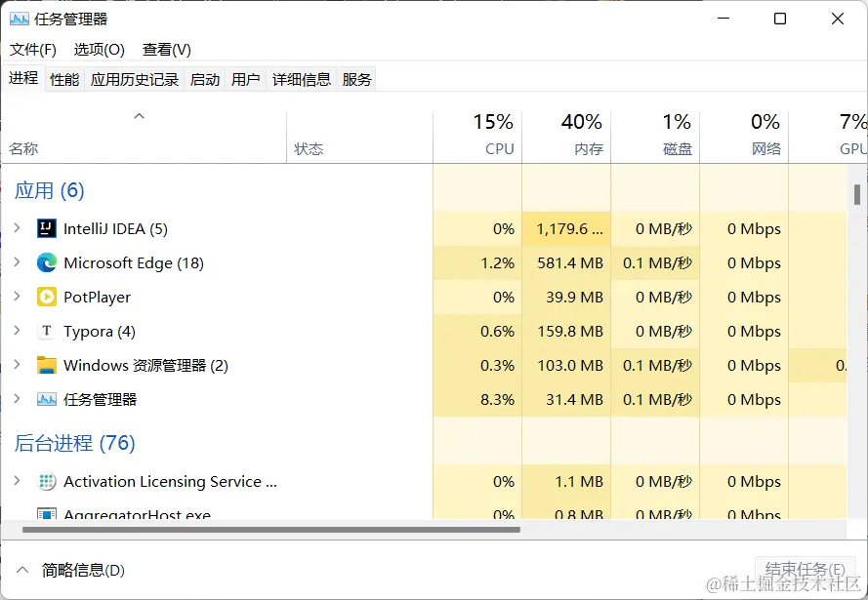Switch to the 启动 tab
The height and width of the screenshot is (600, 868).
click(x=205, y=80)
